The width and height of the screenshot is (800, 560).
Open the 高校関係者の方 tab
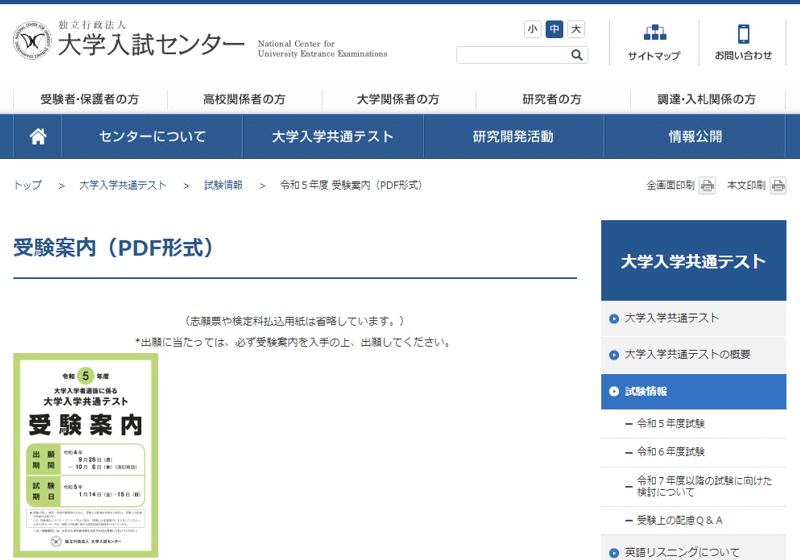[244, 99]
